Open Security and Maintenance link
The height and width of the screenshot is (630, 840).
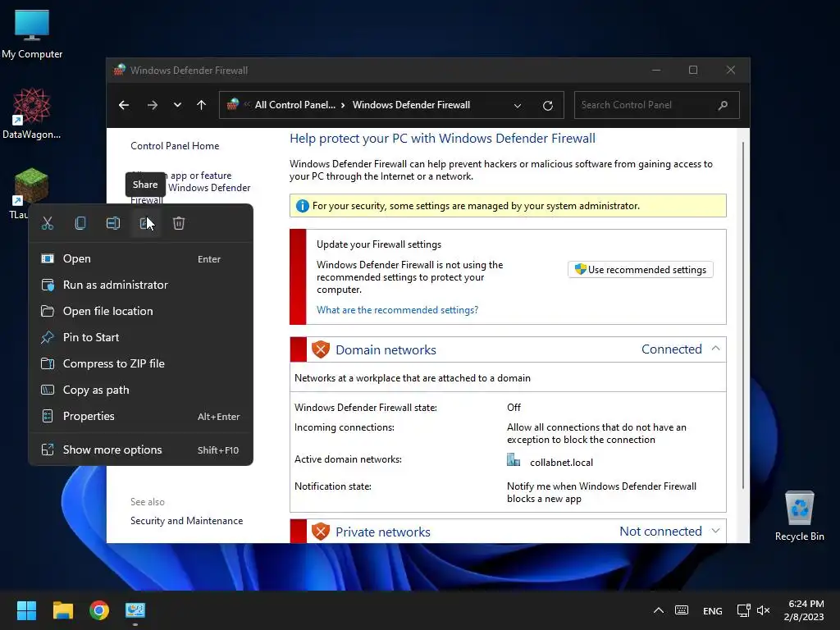tap(186, 521)
